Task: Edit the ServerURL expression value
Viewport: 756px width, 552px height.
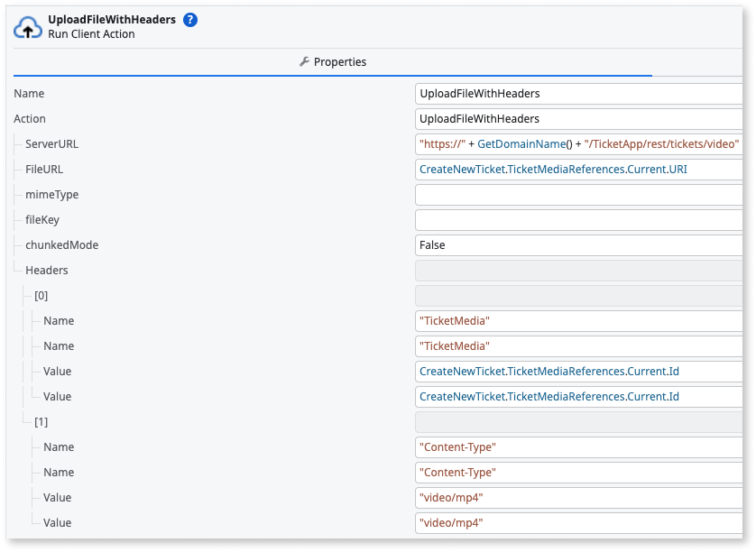Action: click(x=577, y=143)
